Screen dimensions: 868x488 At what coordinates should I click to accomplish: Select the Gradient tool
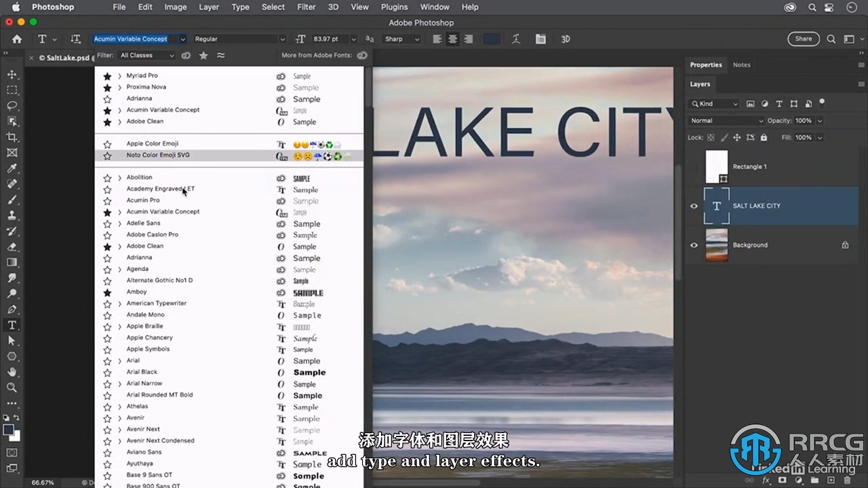click(x=12, y=262)
